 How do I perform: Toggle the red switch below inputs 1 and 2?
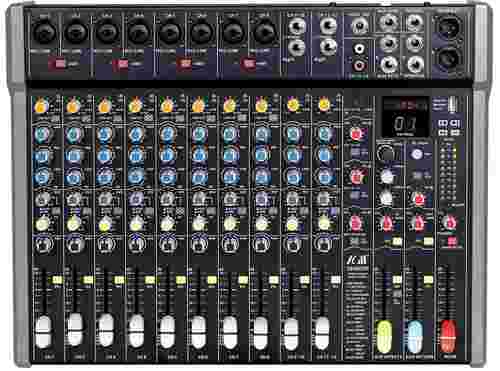coord(57,64)
